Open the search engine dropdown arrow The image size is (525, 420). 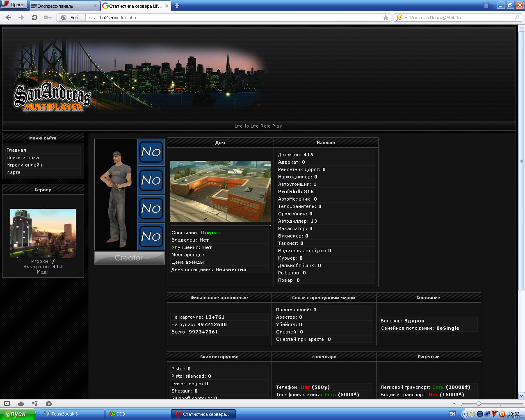tap(406, 18)
